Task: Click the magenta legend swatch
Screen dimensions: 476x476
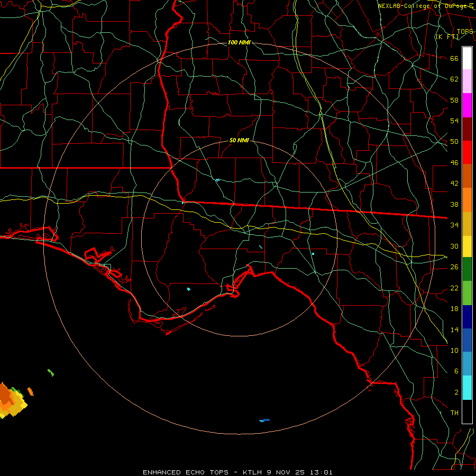Action: [467, 105]
